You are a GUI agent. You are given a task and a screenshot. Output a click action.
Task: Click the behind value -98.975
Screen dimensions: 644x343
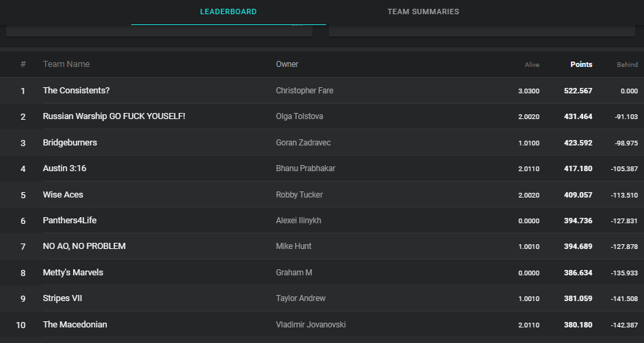click(626, 143)
